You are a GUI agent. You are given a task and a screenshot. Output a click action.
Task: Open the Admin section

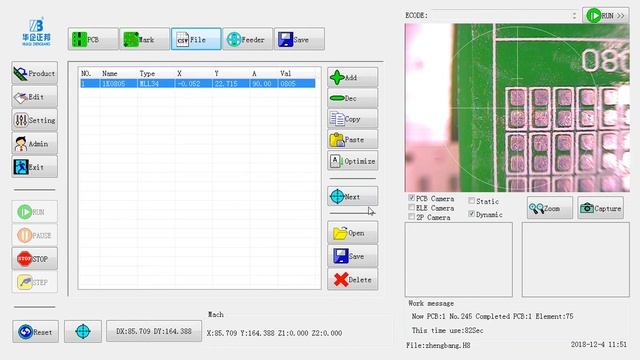pyautogui.click(x=35, y=144)
